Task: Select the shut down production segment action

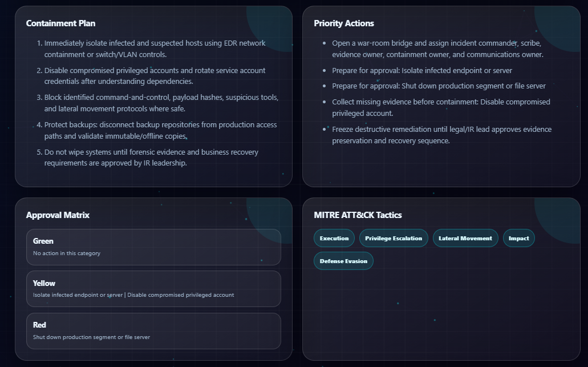Action: 437,86
